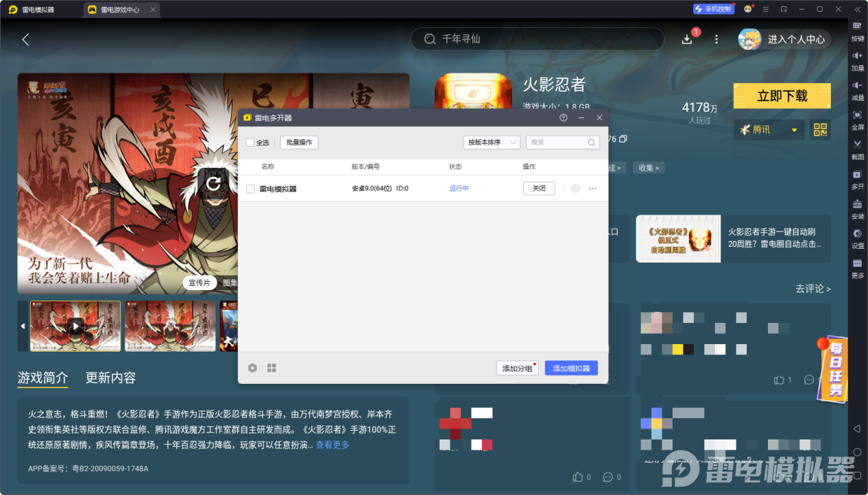Click the volume up (加量) sidebar icon
Image resolution: width=868 pixels, height=495 pixels.
click(857, 60)
